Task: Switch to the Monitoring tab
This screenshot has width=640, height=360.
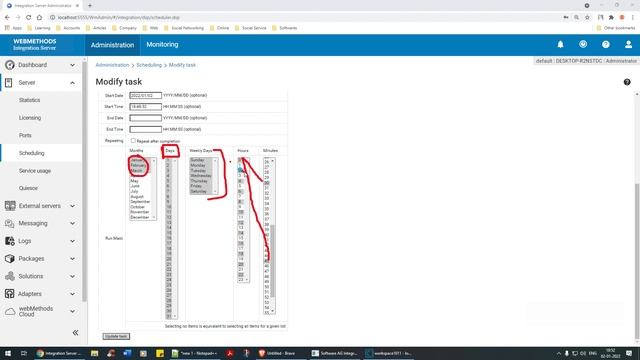Action: 162,44
